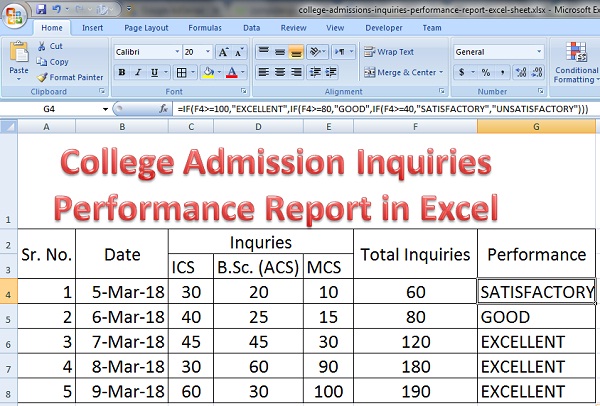The height and width of the screenshot is (406, 600).
Task: Toggle Top Align
Action: 263,52
